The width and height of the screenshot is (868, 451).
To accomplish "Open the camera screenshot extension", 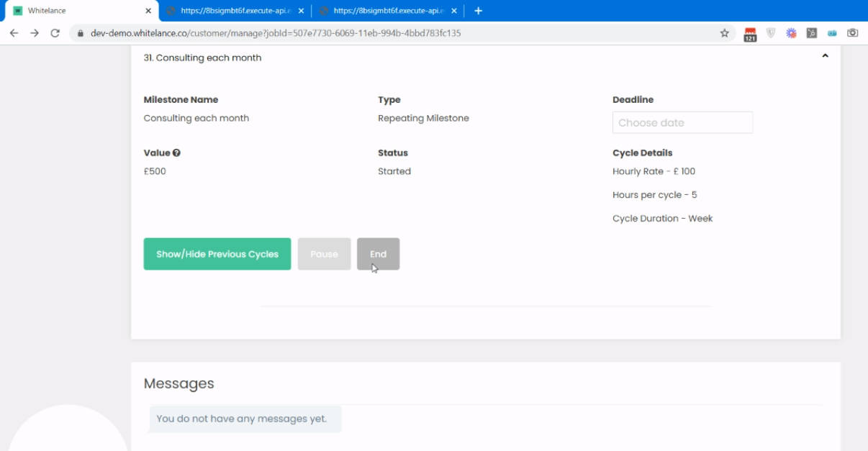I will coord(853,33).
